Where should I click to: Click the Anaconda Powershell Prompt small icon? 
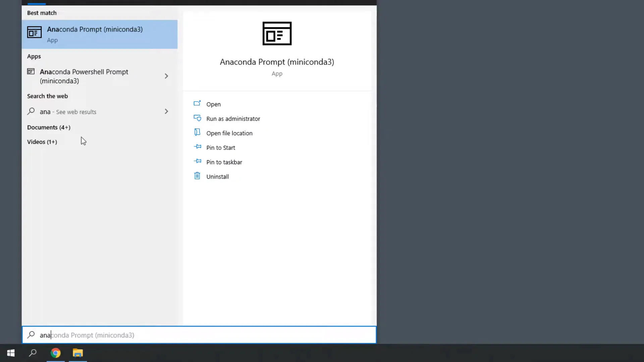pyautogui.click(x=31, y=71)
